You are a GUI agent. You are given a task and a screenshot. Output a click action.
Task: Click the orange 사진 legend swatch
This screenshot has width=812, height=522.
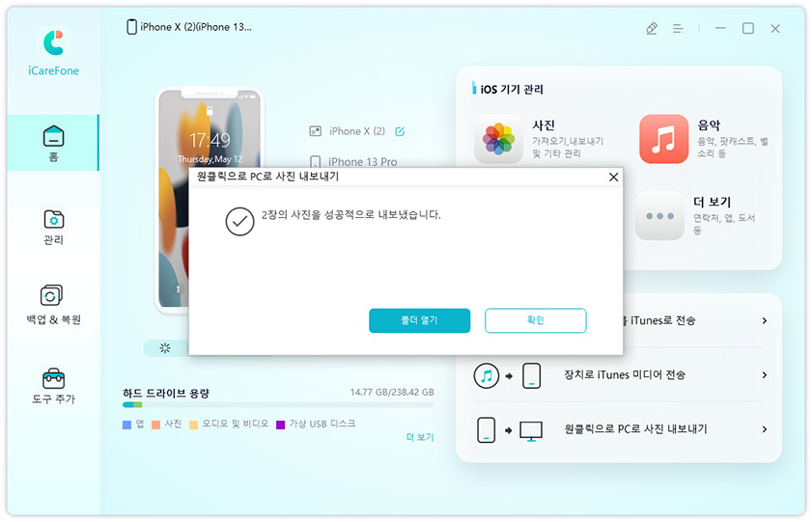[x=155, y=425]
